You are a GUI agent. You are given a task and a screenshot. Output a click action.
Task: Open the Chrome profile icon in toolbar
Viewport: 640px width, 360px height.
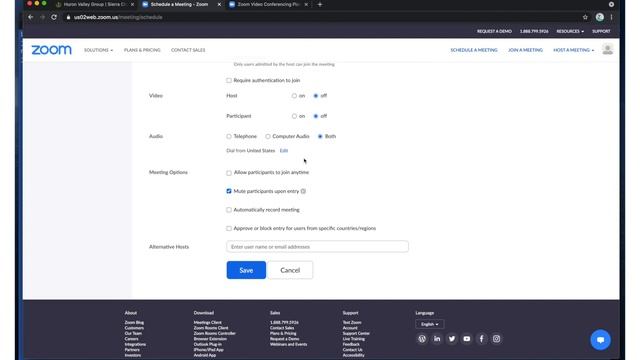600,17
